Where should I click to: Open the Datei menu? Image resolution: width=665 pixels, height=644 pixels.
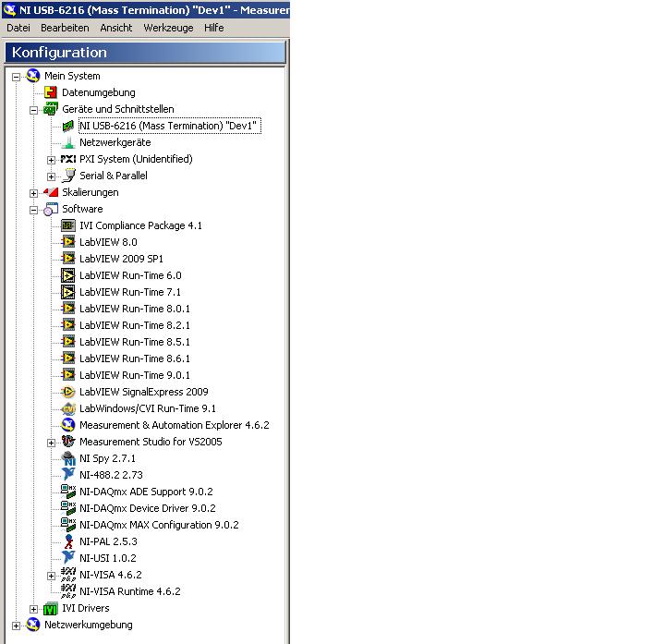coord(18,28)
